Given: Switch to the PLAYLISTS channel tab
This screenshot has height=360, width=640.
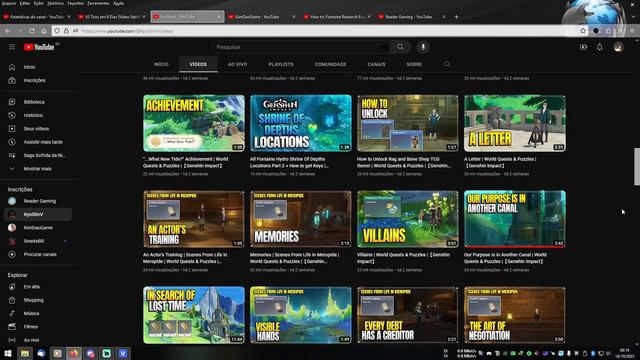Looking at the screenshot, I should tap(281, 64).
